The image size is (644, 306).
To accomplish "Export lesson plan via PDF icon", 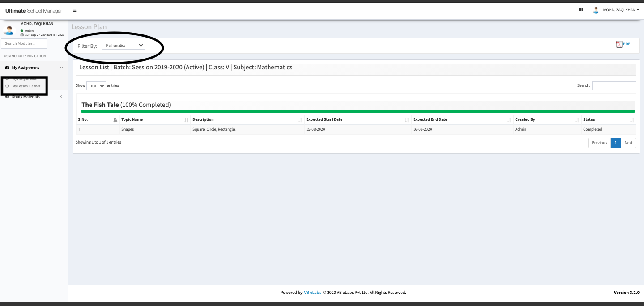I will [x=619, y=44].
